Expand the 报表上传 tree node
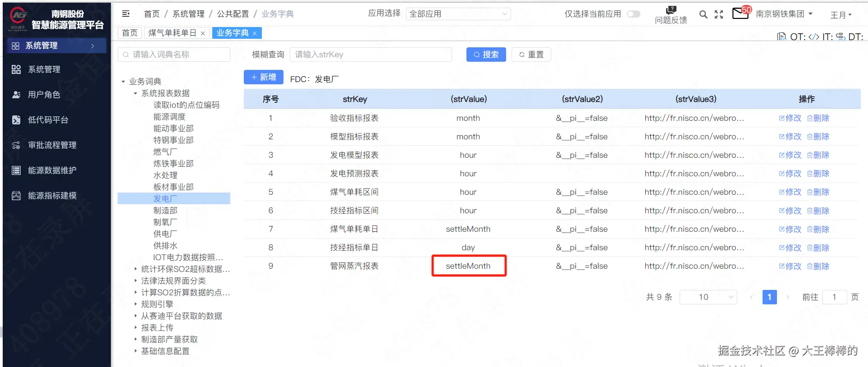This screenshot has height=367, width=868. [135, 327]
